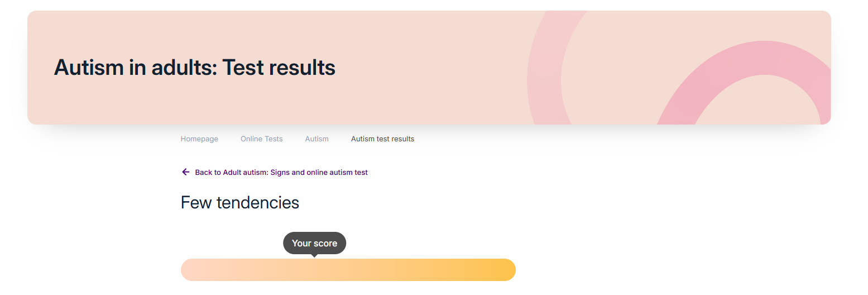Click the Your score tooltip bubble
The image size is (868, 295).
coord(314,243)
